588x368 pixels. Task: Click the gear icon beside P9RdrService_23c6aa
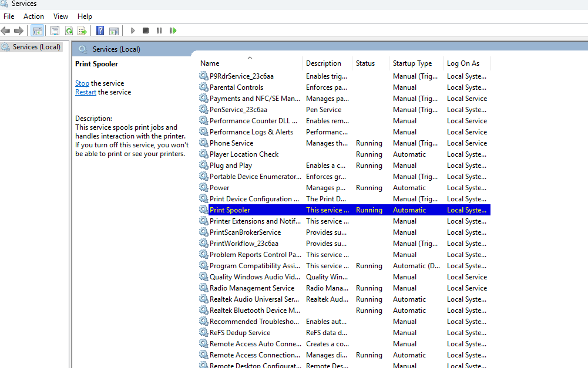coord(203,76)
